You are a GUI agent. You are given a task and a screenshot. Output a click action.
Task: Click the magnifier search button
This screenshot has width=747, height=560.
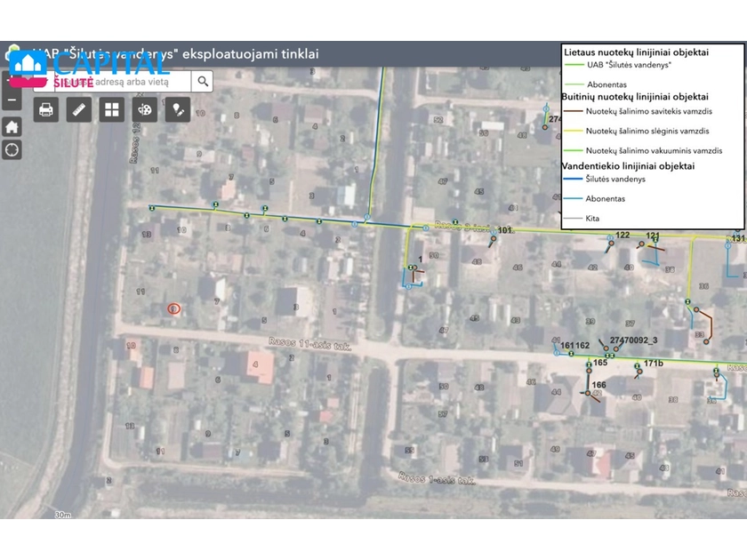click(x=203, y=82)
